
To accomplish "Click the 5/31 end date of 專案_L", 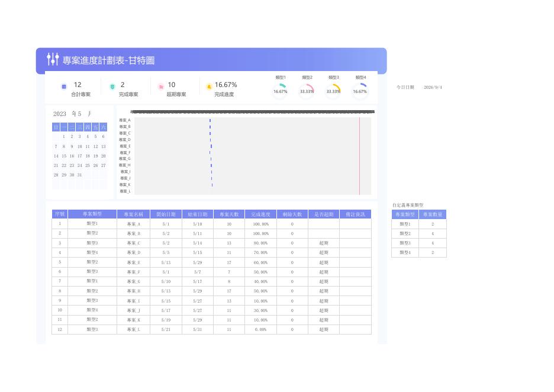I will pyautogui.click(x=198, y=329).
